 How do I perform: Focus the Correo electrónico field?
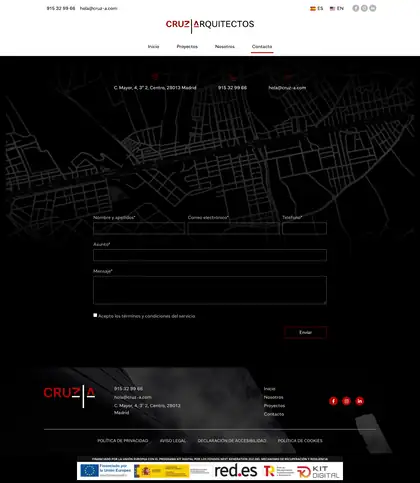coord(233,228)
